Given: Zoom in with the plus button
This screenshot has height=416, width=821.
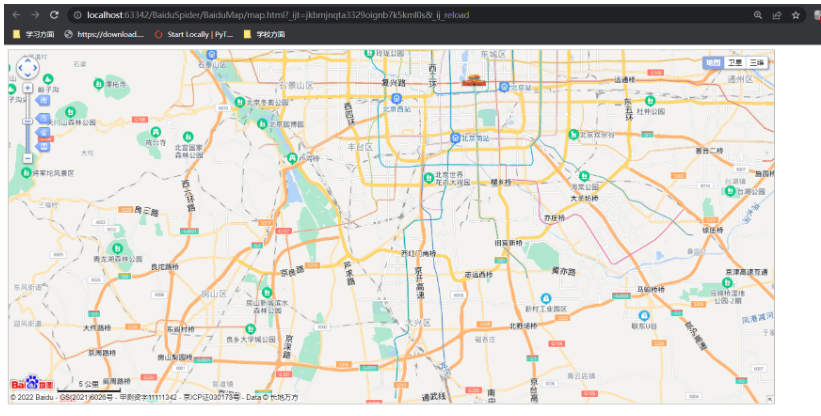Looking at the screenshot, I should point(28,88).
